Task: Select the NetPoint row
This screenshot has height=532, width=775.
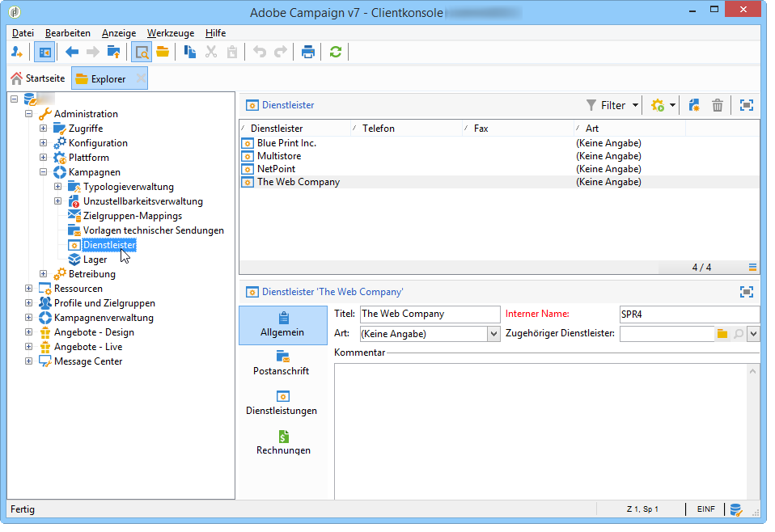Action: [x=499, y=169]
